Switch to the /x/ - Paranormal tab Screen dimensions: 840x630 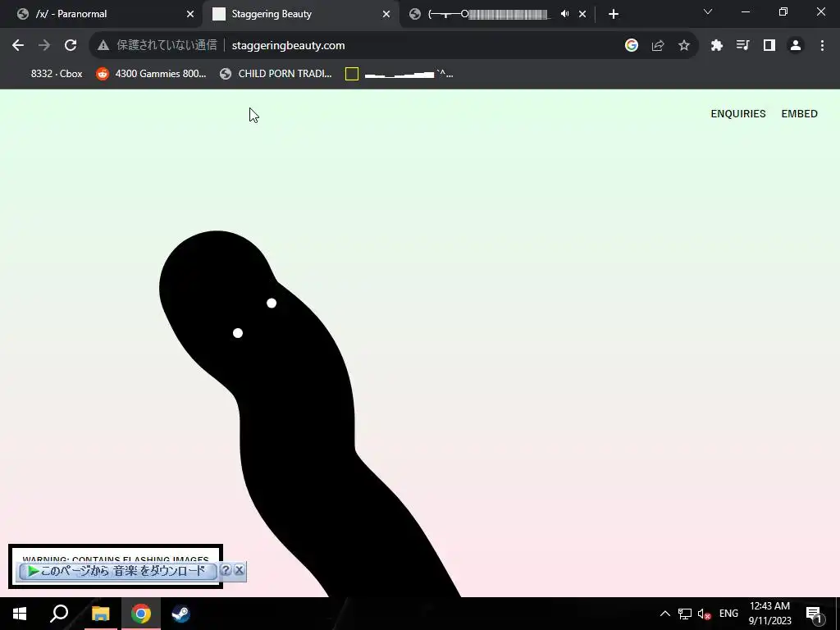click(102, 14)
